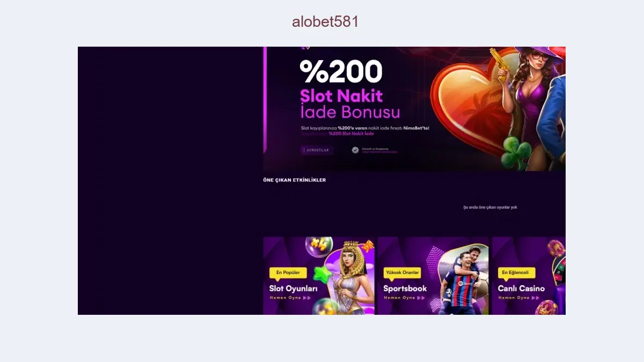Image resolution: width=644 pixels, height=362 pixels.
Task: Open the Canlı Casino card
Action: click(529, 276)
